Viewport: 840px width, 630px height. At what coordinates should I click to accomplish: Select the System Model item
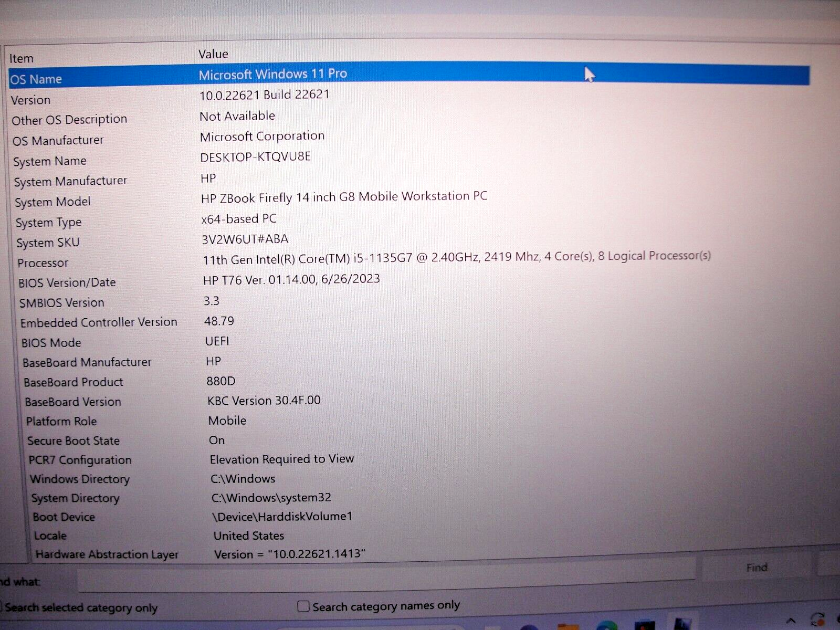click(52, 202)
